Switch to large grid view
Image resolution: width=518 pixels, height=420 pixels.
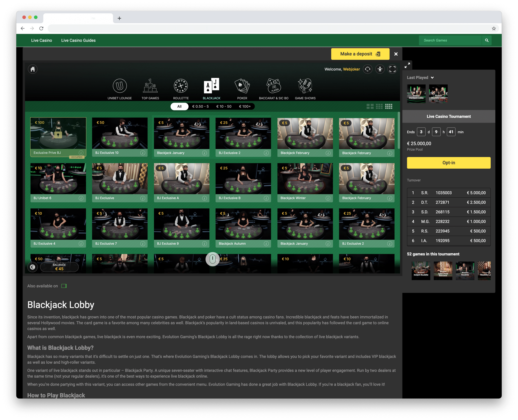point(370,107)
